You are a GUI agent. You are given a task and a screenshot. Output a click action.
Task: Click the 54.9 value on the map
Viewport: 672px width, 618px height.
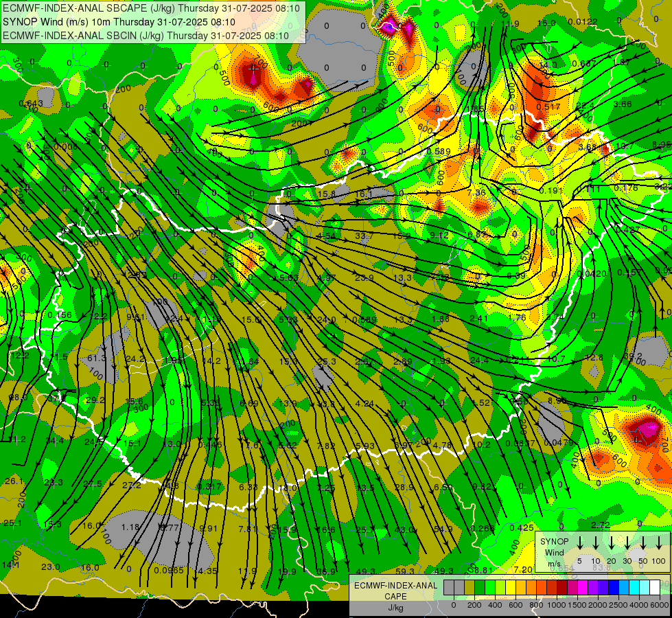tap(443, 529)
